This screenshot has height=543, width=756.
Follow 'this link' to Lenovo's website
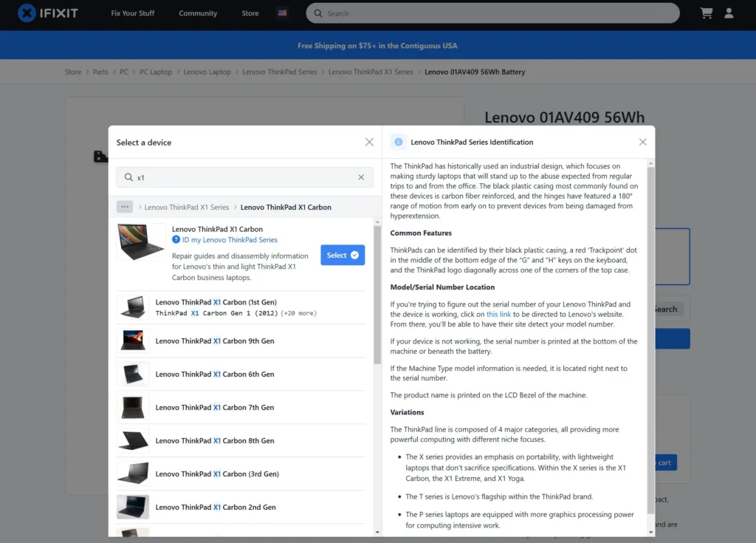[498, 314]
